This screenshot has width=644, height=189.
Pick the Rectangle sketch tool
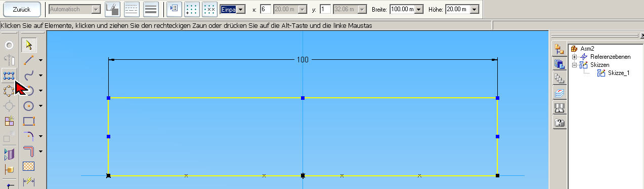point(29,121)
